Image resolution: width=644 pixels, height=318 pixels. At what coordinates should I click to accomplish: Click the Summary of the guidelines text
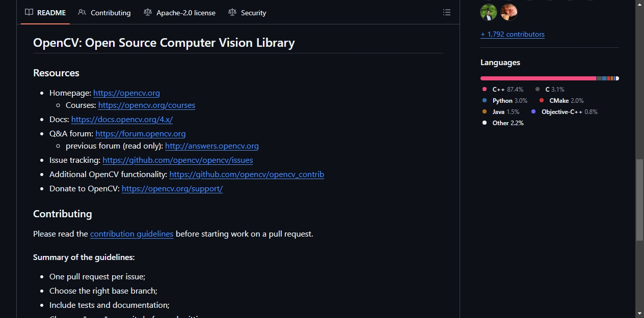point(84,257)
